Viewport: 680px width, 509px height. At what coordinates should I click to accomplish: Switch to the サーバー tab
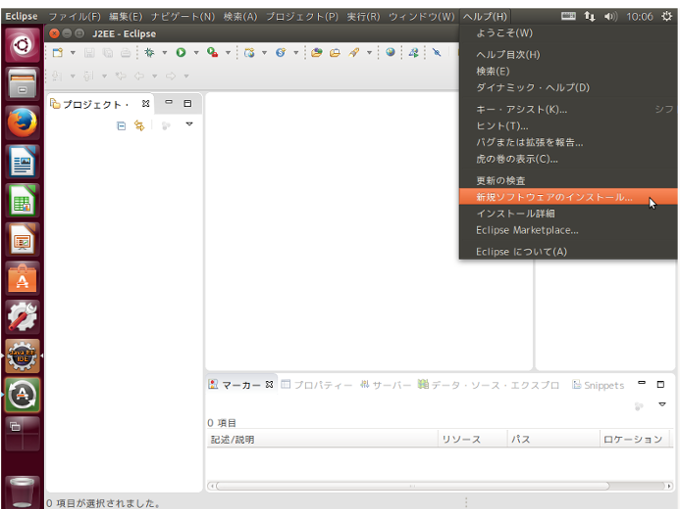pos(386,385)
